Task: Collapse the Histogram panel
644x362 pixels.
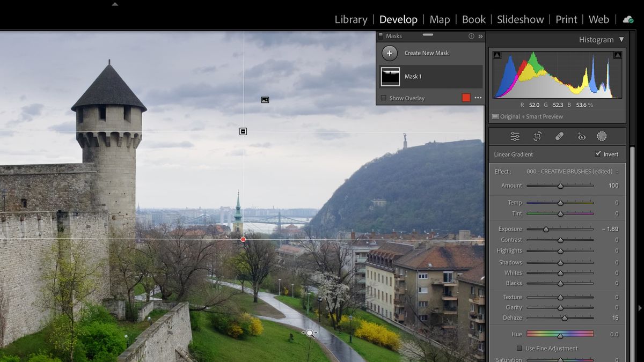Action: point(622,39)
